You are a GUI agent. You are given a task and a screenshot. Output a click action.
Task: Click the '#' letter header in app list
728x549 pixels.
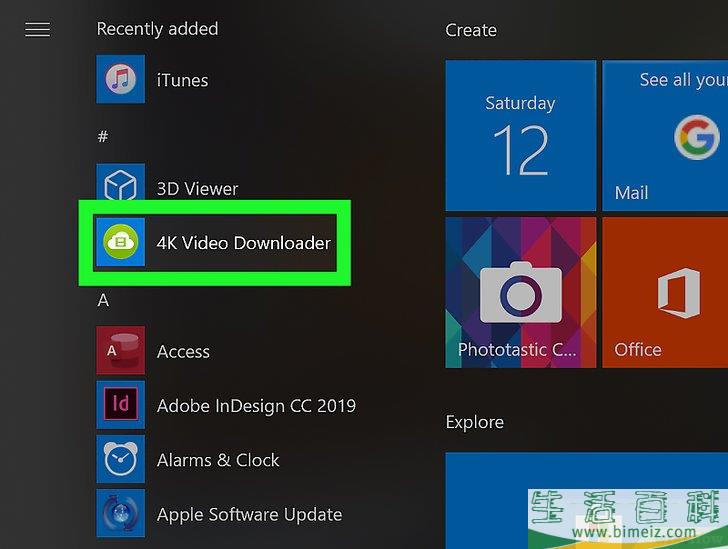(102, 136)
